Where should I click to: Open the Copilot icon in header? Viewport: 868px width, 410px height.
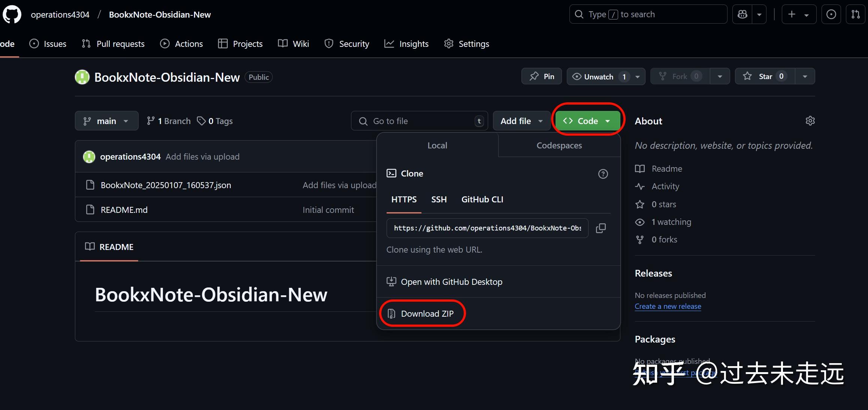pyautogui.click(x=742, y=15)
